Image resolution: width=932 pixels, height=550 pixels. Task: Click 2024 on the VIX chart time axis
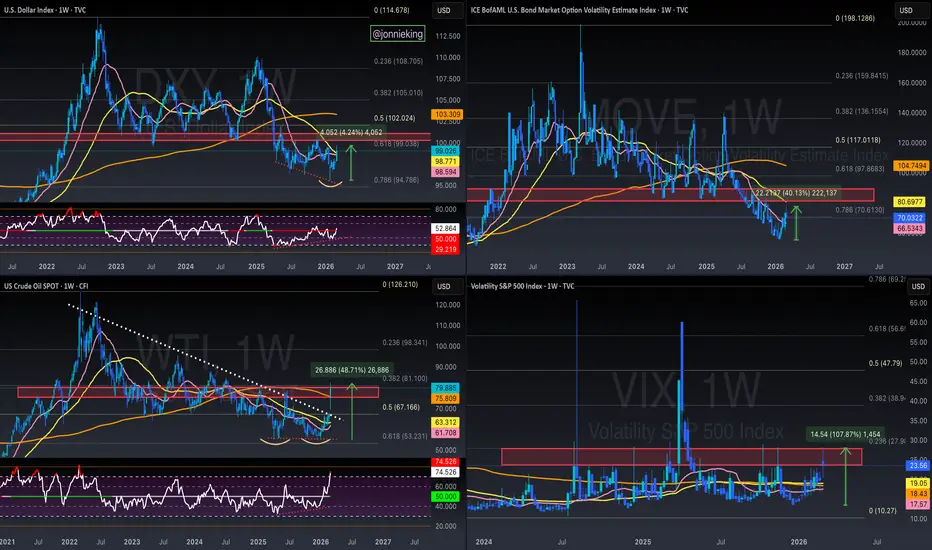coord(484,542)
